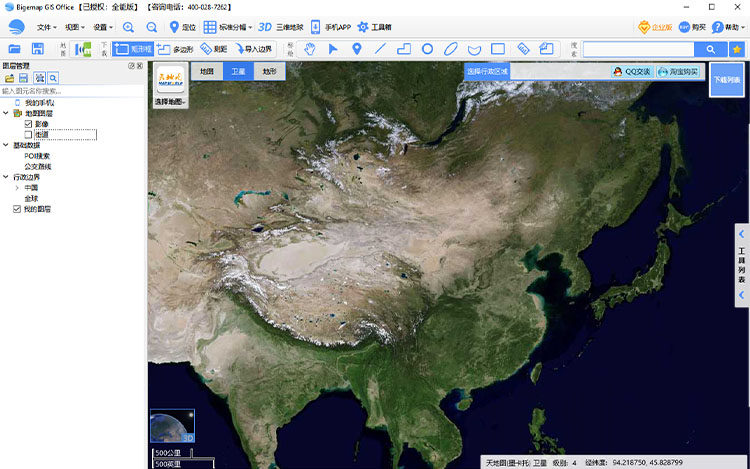Click the star favorites icon

click(737, 49)
